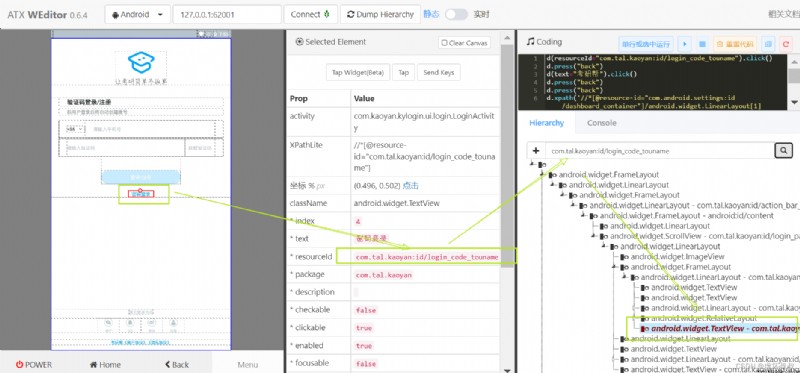
Task: Click the hierarchy search input field
Action: (x=660, y=151)
